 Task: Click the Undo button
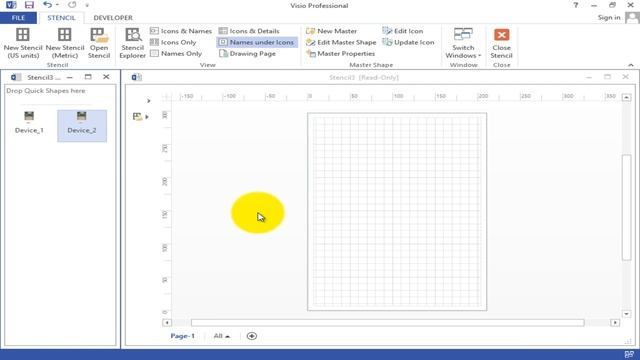47,5
